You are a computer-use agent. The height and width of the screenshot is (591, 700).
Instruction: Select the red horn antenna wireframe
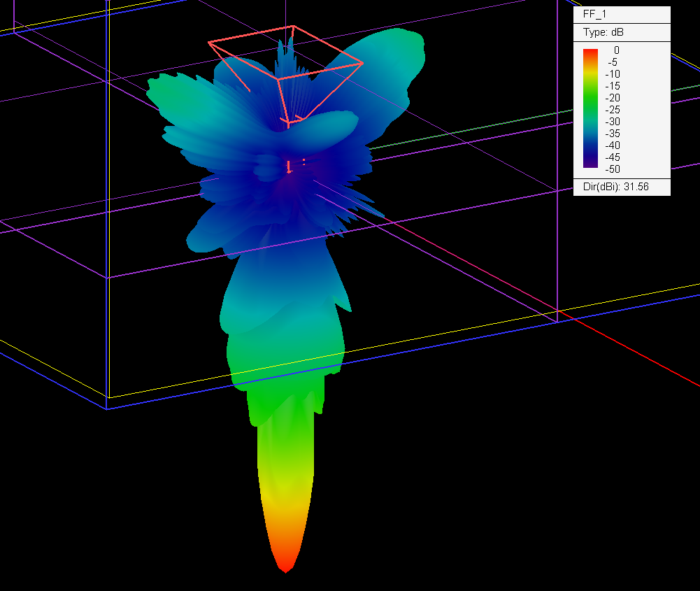[286, 73]
